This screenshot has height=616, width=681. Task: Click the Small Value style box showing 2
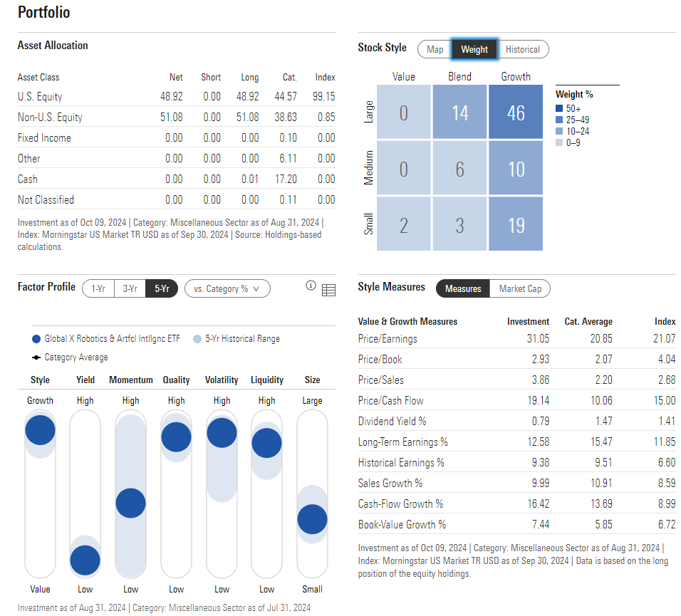tap(404, 223)
